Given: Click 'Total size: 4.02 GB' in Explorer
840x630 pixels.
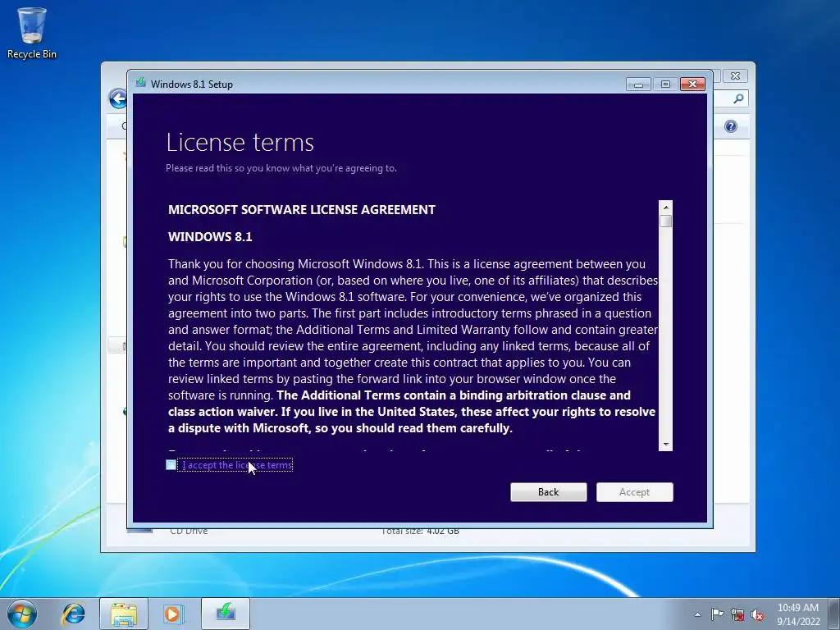Looking at the screenshot, I should [x=420, y=532].
